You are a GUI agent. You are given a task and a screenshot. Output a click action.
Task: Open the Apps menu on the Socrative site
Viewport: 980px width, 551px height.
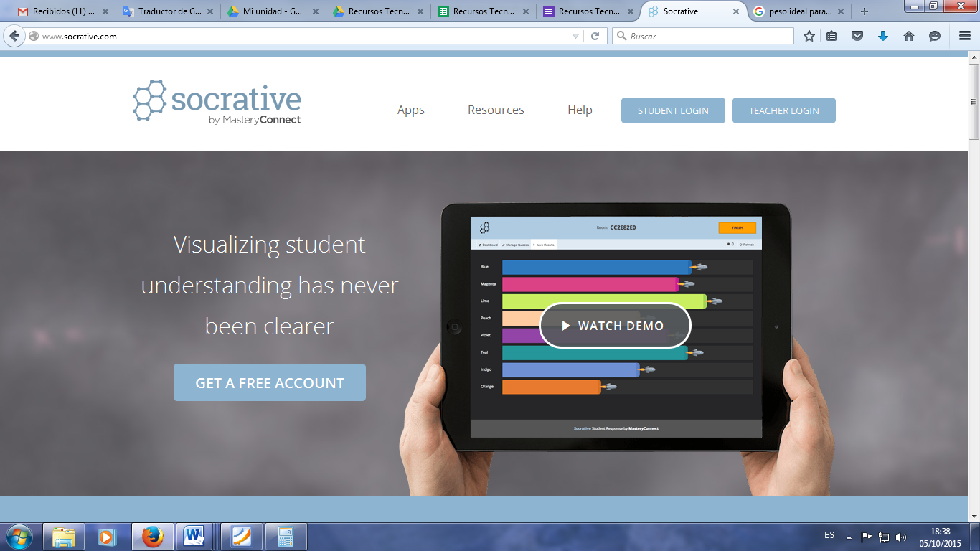411,110
